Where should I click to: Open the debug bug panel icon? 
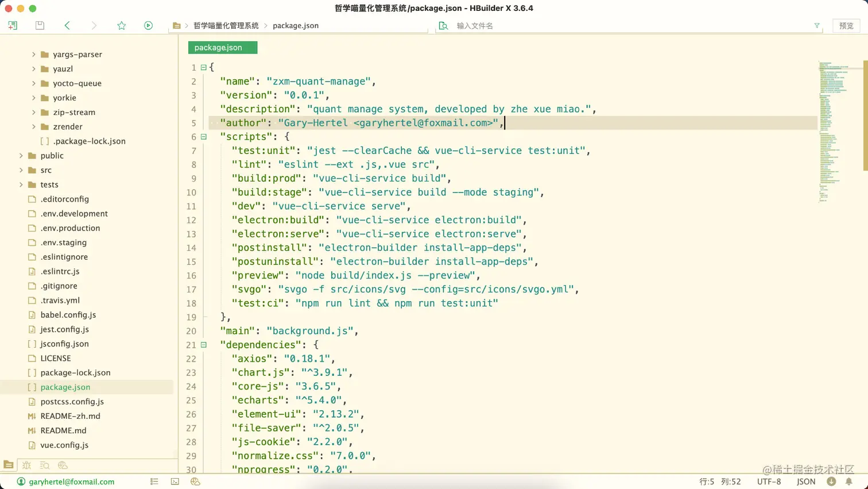point(26,465)
